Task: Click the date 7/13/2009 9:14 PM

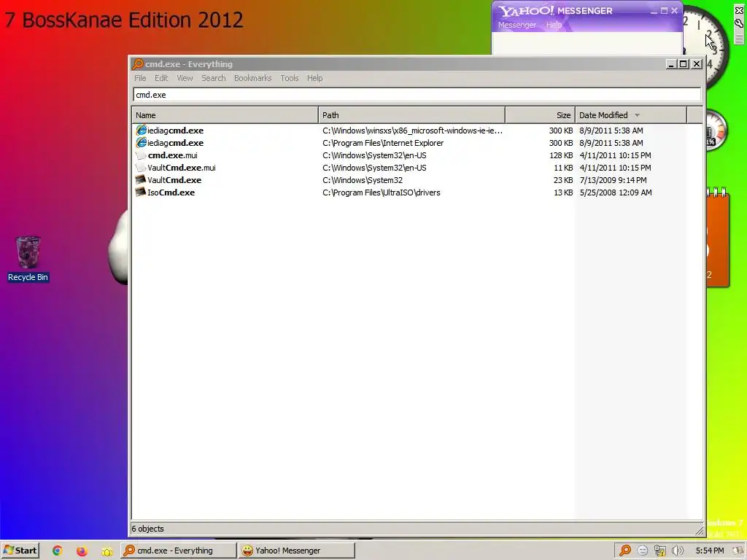Action: pyautogui.click(x=613, y=180)
